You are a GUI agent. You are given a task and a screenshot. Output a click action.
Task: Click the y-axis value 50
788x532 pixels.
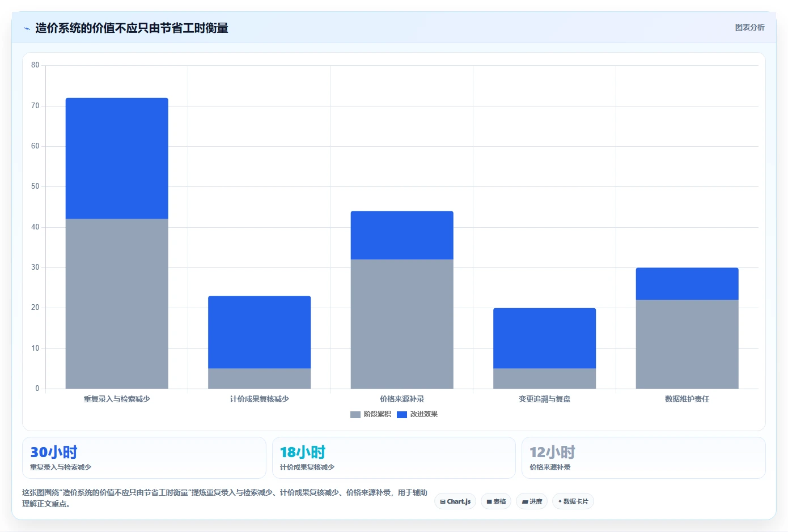[35, 186]
